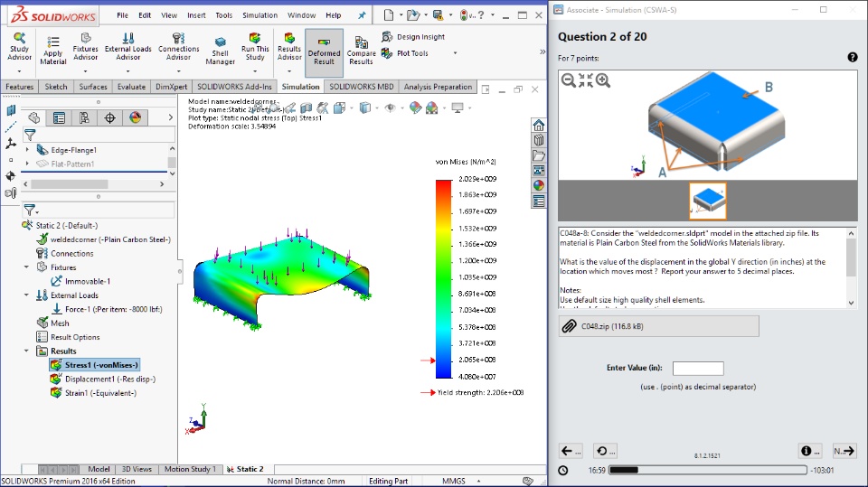
Task: Open the Shell Manager
Action: pos(221,51)
